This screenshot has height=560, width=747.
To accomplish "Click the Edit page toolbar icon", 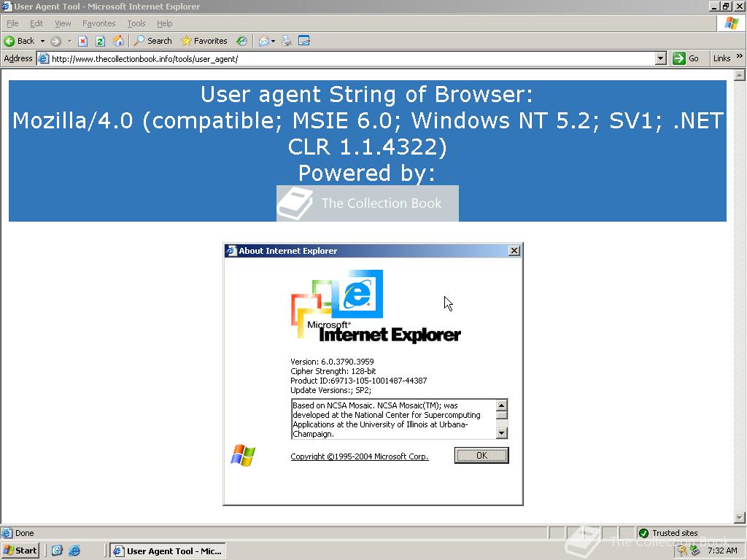I will pyautogui.click(x=304, y=41).
